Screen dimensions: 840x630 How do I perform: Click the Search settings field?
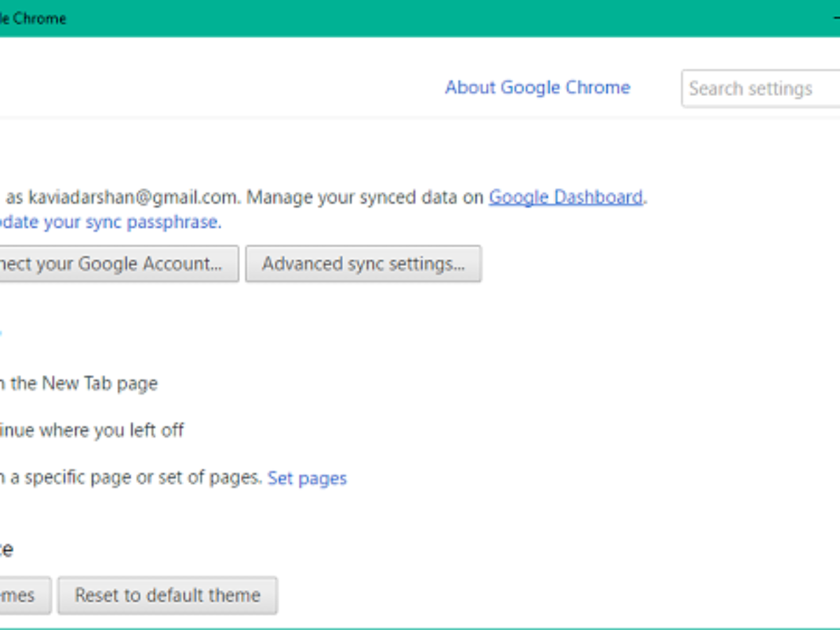[759, 89]
